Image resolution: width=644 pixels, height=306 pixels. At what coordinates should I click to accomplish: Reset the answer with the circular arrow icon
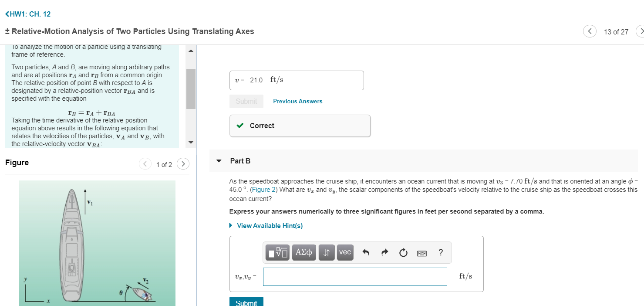click(403, 252)
